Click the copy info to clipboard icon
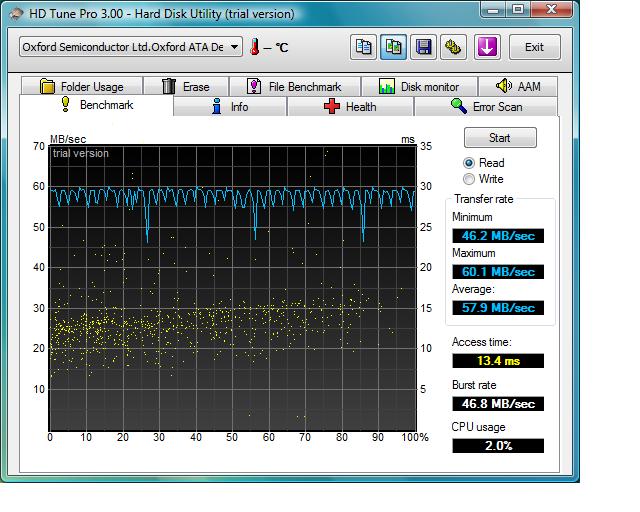This screenshot has height=512, width=640. (363, 47)
